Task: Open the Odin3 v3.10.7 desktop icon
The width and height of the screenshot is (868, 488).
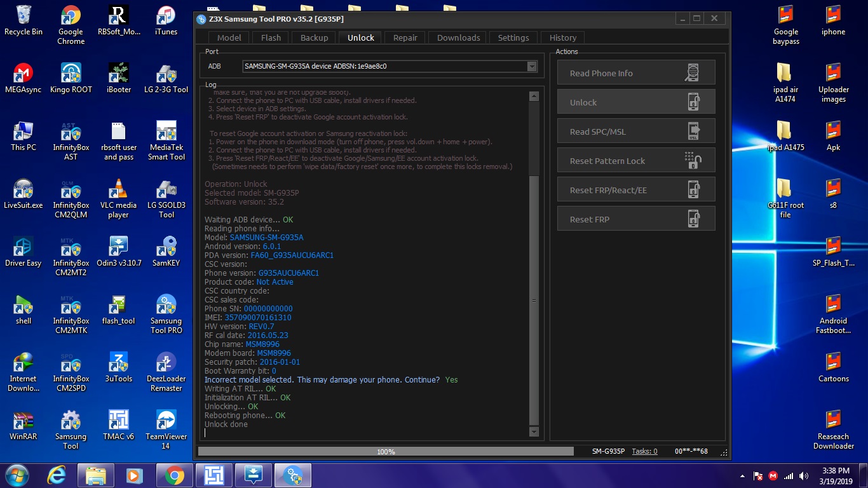Action: click(118, 251)
